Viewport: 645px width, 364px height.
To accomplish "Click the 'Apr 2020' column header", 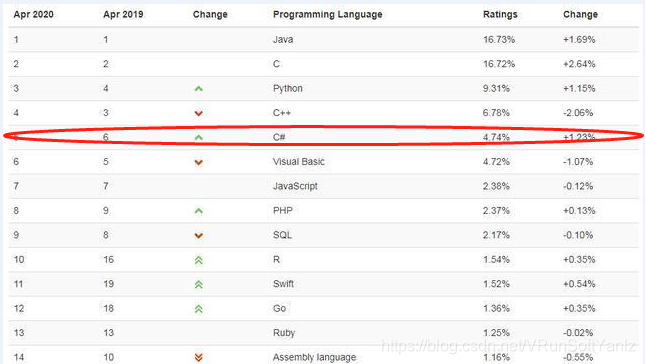I will (33, 14).
